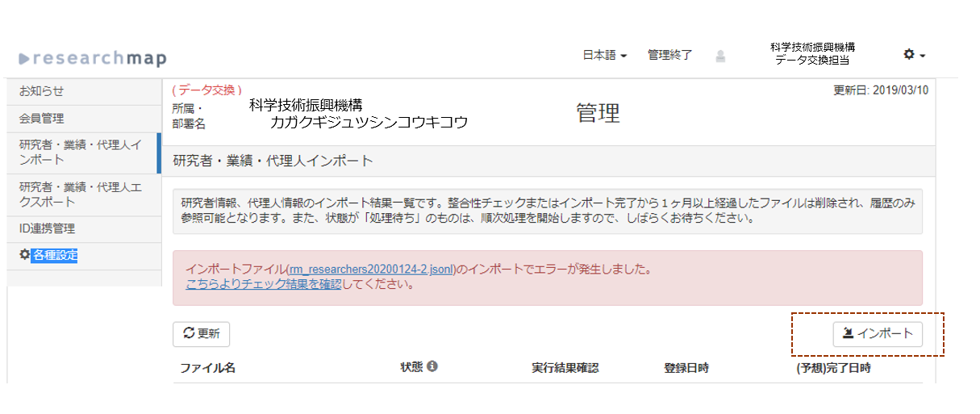Select お知らせ in the sidebar
This screenshot has height=414, width=980.
pyautogui.click(x=42, y=91)
